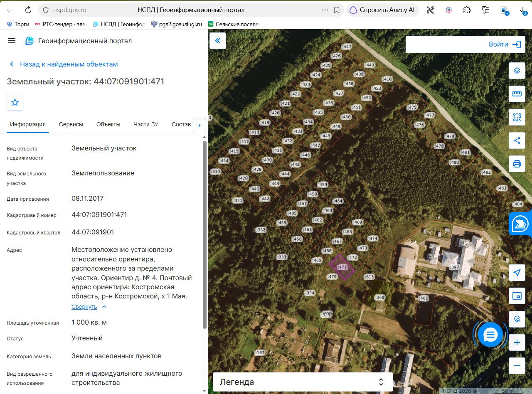Click the navigation arrow location tool
The height and width of the screenshot is (394, 532).
[x=517, y=273]
